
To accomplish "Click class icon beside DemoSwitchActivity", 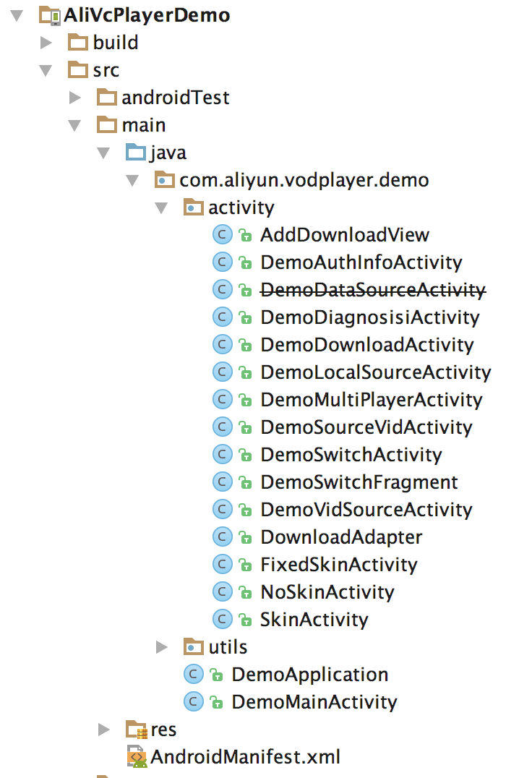I will tap(223, 454).
